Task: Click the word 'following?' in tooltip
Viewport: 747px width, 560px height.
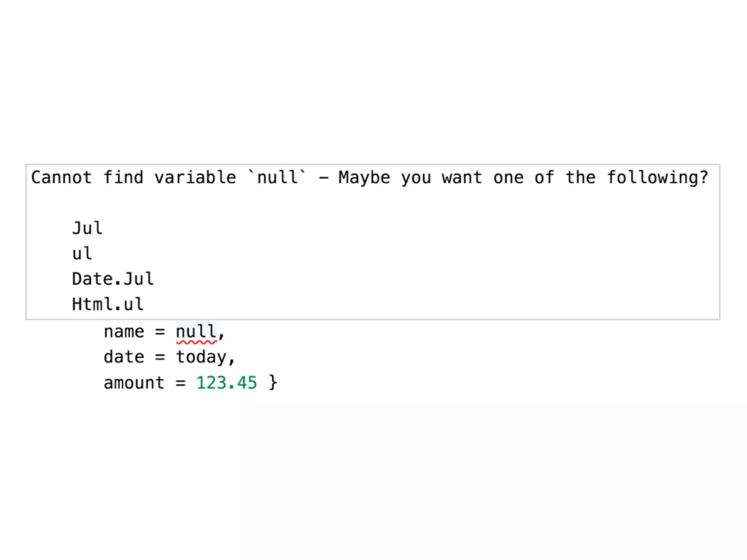Action: (658, 178)
